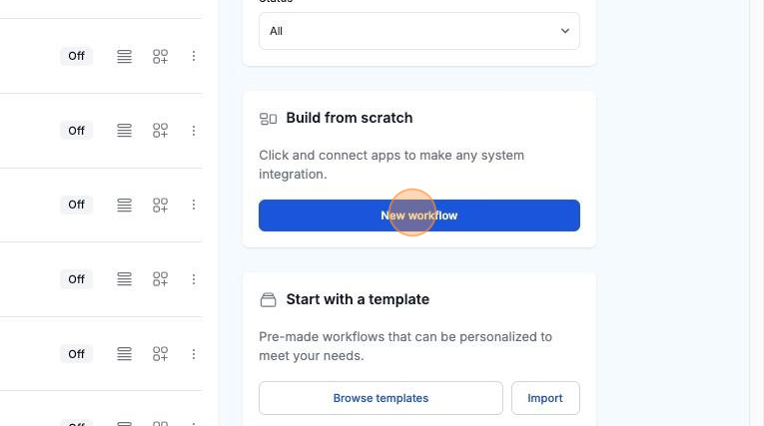Click the add-apps icon in the fourth visible row
The width and height of the screenshot is (764, 426).
pos(160,279)
